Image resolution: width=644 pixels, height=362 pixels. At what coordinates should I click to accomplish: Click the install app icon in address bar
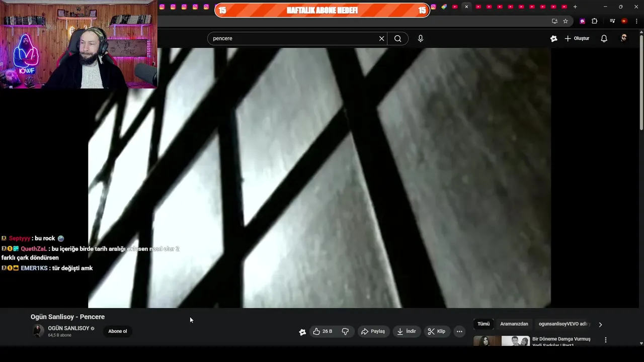tap(554, 21)
